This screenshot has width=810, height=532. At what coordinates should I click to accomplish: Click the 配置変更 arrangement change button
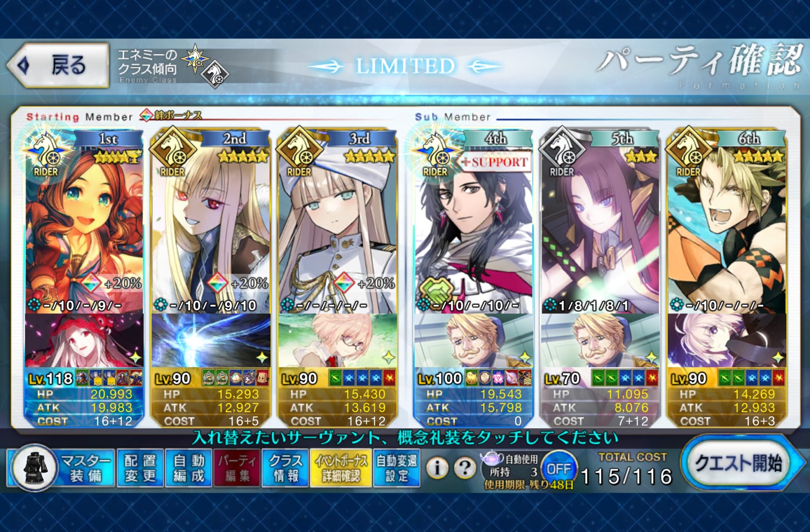140,468
